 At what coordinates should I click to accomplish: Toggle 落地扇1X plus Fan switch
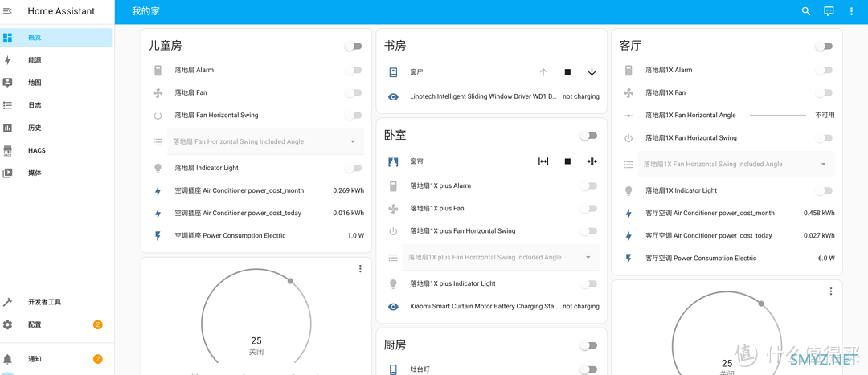588,209
